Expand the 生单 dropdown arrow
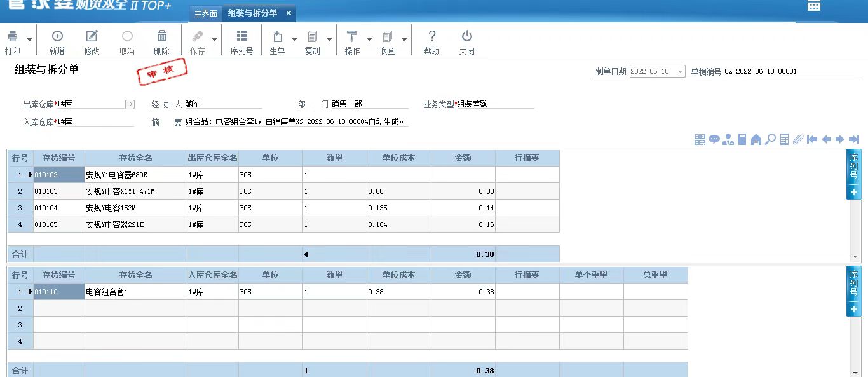Screen dimensions: 868x377 click(x=294, y=39)
